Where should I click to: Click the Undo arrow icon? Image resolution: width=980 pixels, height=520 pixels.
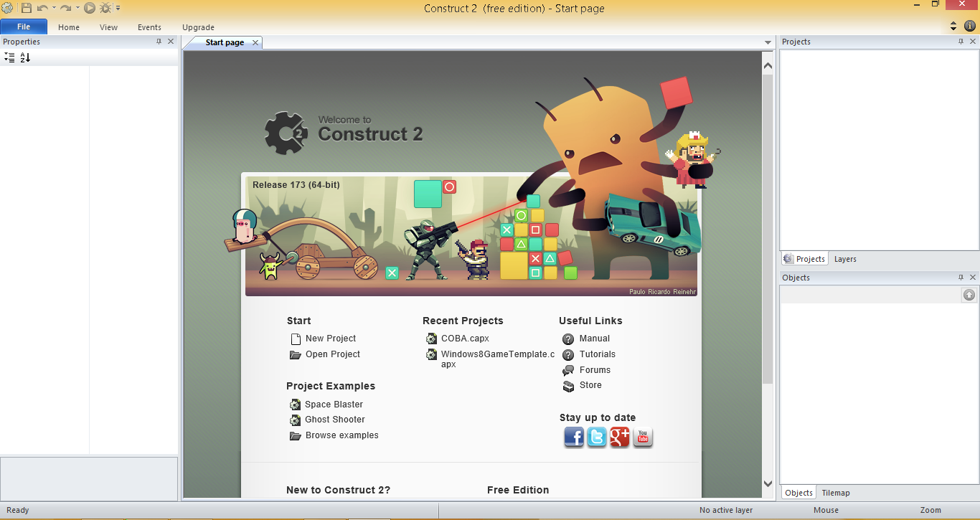(42, 8)
